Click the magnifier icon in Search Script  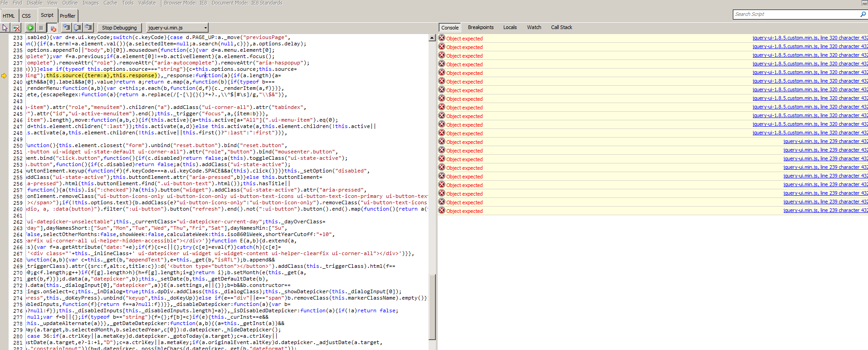(863, 15)
